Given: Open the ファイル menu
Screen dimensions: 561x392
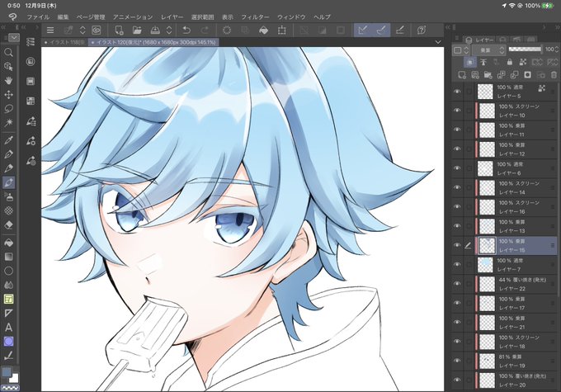Looking at the screenshot, I should pos(38,17).
